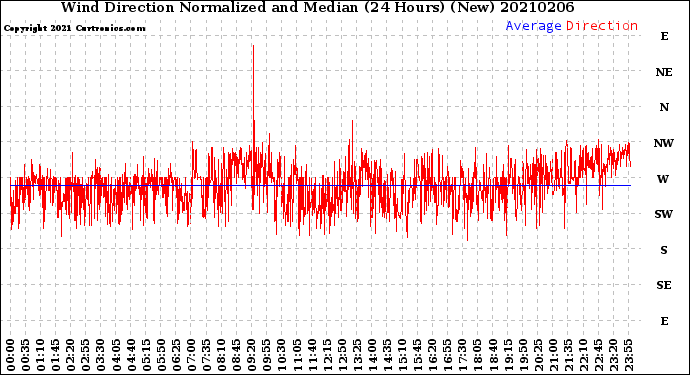Click the SE direction axis label
This screenshot has width=690, height=375.
[x=664, y=286]
